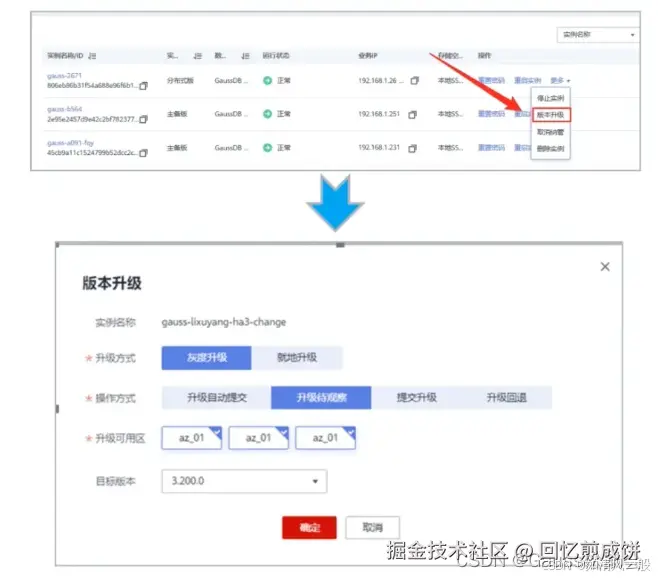Sort the database engine column
658x579 pixels.
pyautogui.click(x=245, y=56)
